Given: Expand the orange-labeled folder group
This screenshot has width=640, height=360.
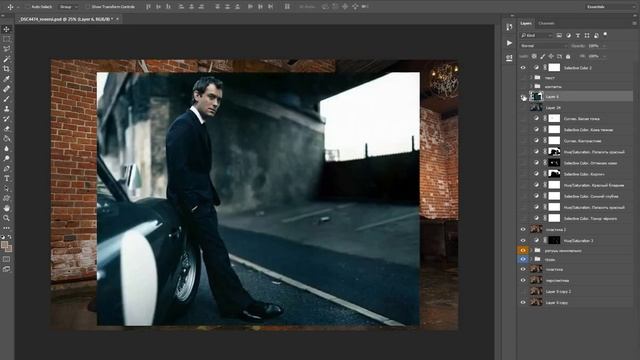Looking at the screenshot, I should 531,250.
